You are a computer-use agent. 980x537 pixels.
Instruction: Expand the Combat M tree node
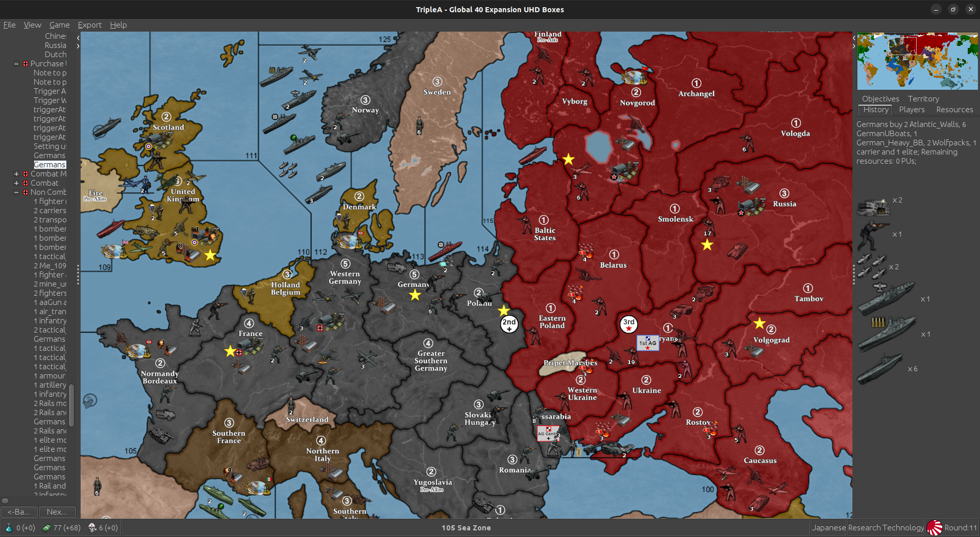[16, 174]
